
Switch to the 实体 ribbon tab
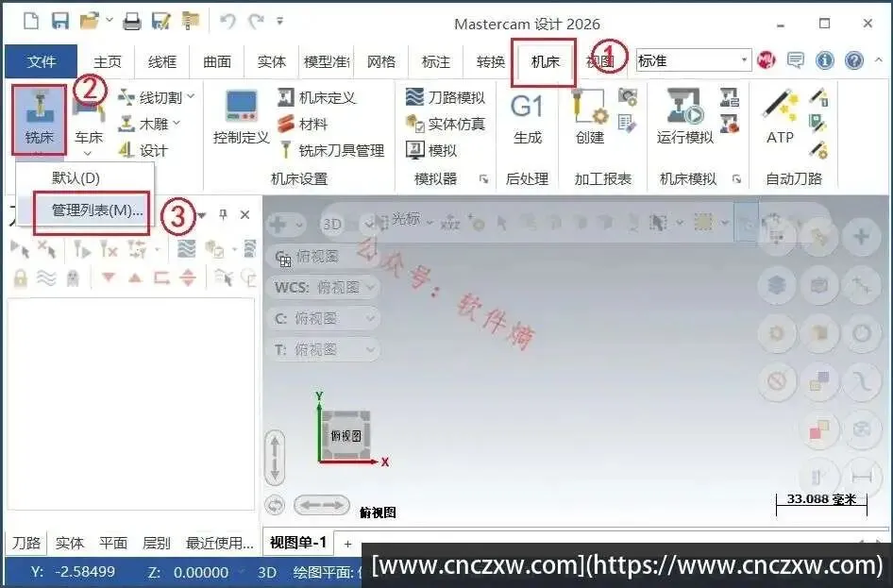[x=271, y=61]
